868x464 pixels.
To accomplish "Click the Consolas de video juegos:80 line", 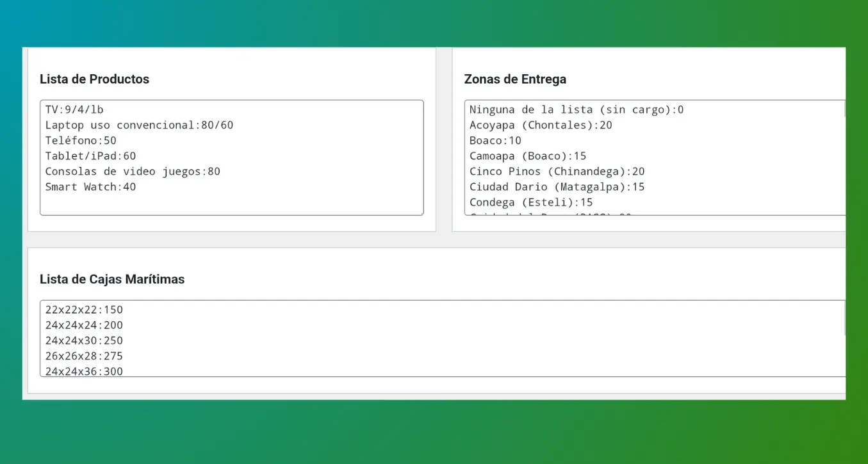I will point(133,171).
